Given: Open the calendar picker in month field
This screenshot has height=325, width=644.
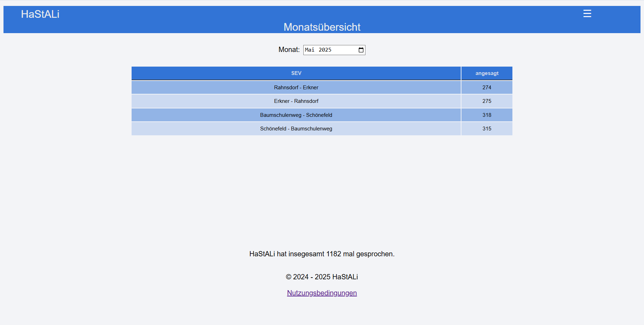Looking at the screenshot, I should (361, 50).
